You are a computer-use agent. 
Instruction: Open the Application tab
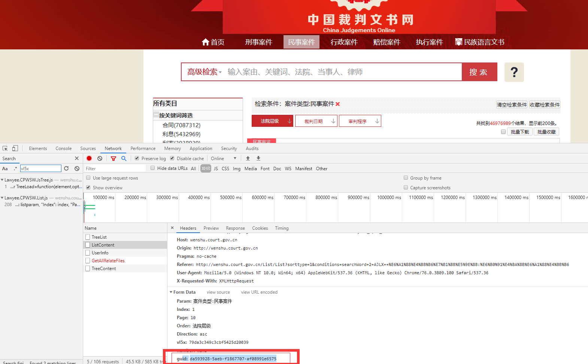click(201, 149)
